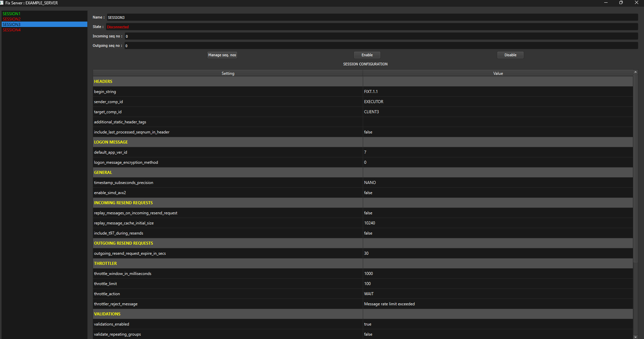This screenshot has width=644, height=339.
Task: Click the HEADERS section row
Action: pyautogui.click(x=103, y=82)
